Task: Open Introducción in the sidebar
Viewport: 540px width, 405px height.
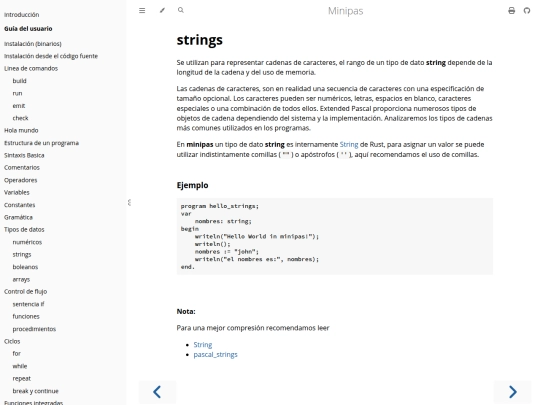Action: [x=21, y=15]
